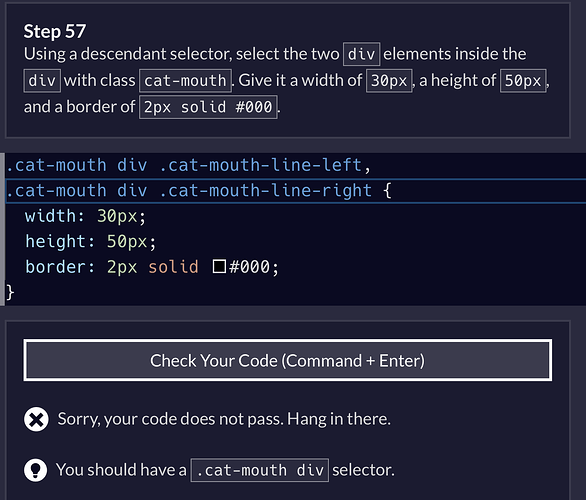Click the lightbulb hint icon

tap(36, 470)
